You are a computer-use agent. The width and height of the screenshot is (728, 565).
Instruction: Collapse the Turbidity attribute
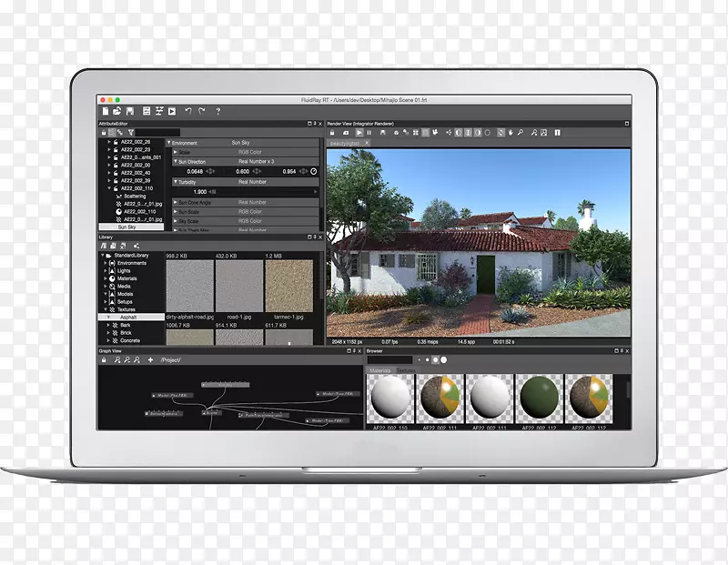tap(176, 182)
